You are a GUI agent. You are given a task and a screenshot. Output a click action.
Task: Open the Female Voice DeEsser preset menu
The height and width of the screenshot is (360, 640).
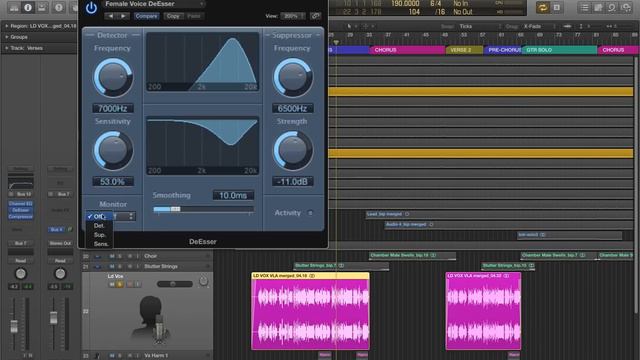(x=154, y=4)
